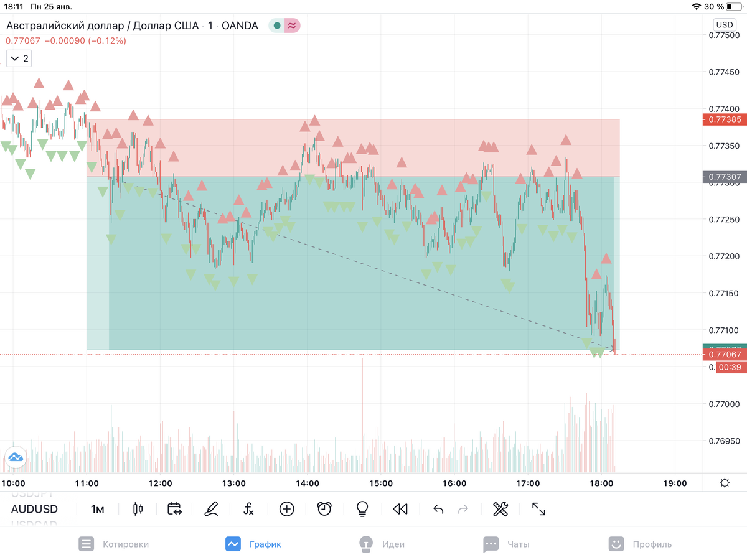Image resolution: width=747 pixels, height=560 pixels.
Task: Go to the Чаты tab
Action: tap(506, 544)
